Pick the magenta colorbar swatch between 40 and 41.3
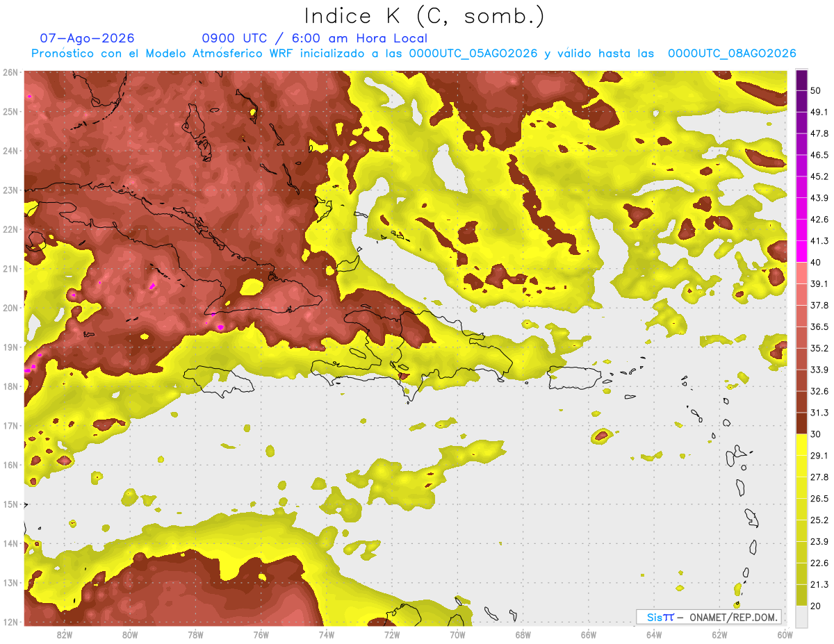The width and height of the screenshot is (834, 644). click(x=801, y=251)
